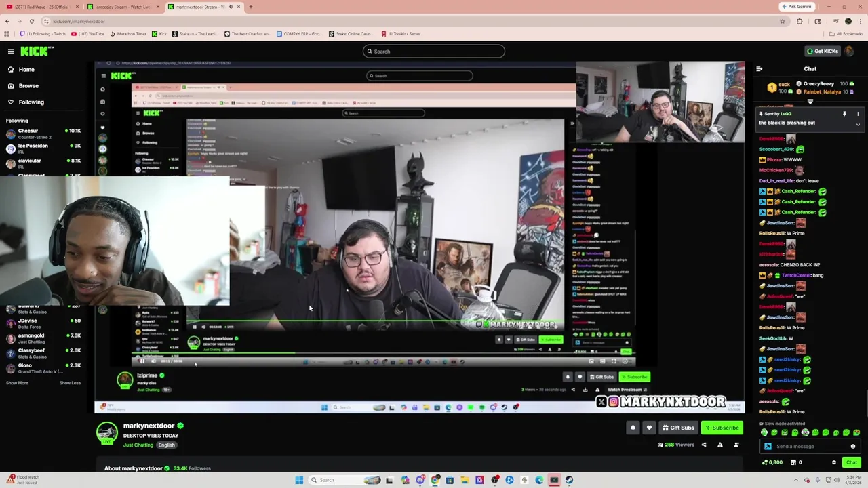Click the taskbar clock showing 5:34 PM

point(853,480)
